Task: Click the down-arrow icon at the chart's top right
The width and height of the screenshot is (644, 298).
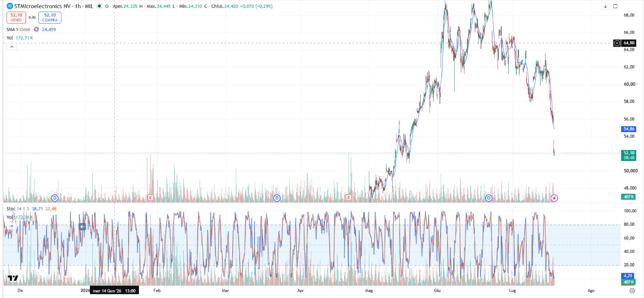Action: 605,6
